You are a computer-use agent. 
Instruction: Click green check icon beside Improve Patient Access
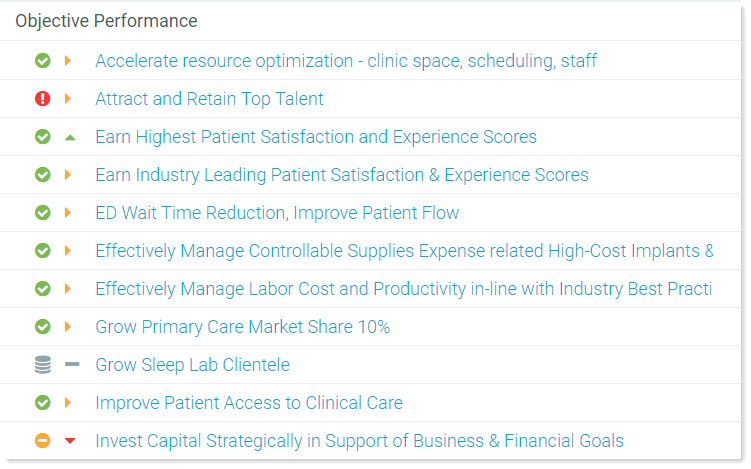42,403
